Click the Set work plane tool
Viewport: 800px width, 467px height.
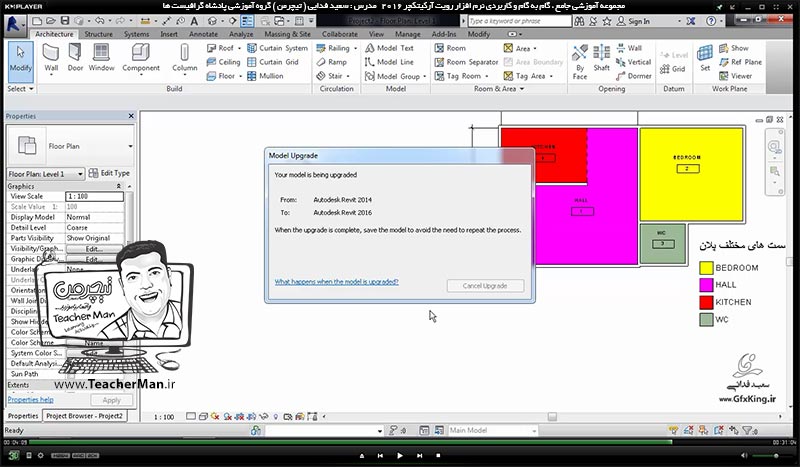click(x=705, y=58)
